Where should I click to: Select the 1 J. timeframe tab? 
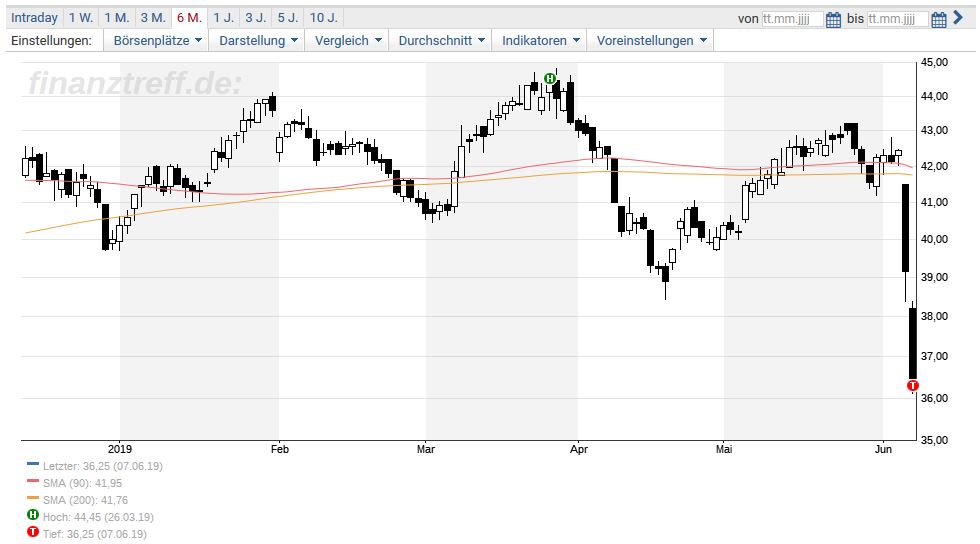pyautogui.click(x=223, y=18)
